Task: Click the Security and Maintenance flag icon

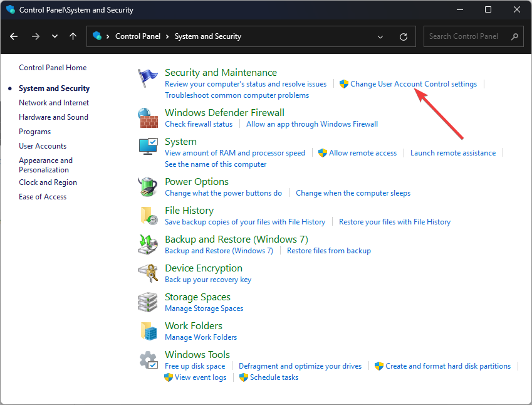Action: pyautogui.click(x=147, y=78)
